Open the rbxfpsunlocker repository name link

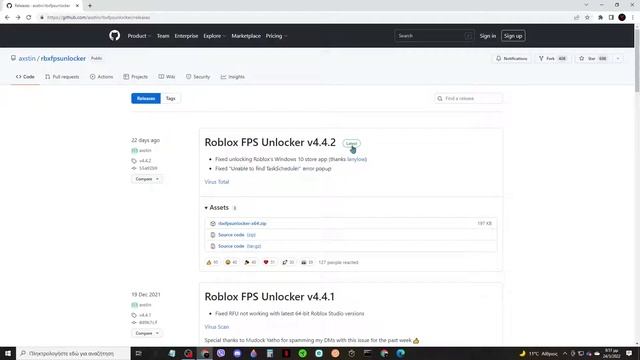pyautogui.click(x=63, y=58)
